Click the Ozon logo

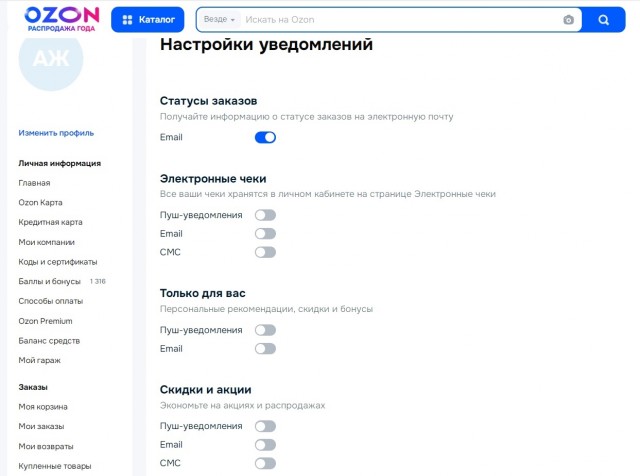click(62, 19)
